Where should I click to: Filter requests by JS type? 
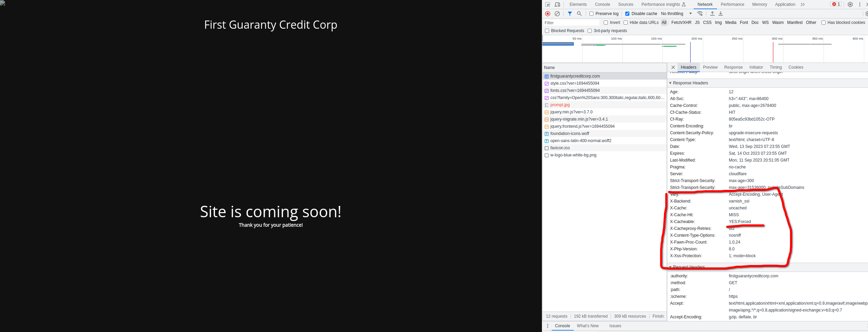pyautogui.click(x=697, y=23)
